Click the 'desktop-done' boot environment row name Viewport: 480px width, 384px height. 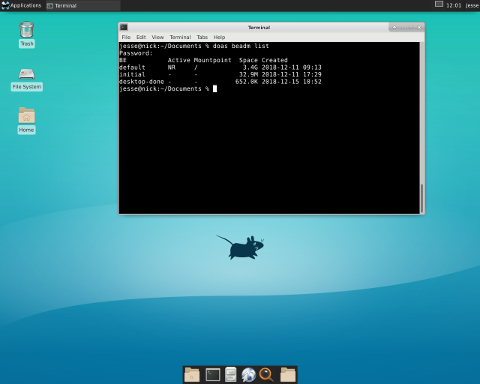click(142, 82)
